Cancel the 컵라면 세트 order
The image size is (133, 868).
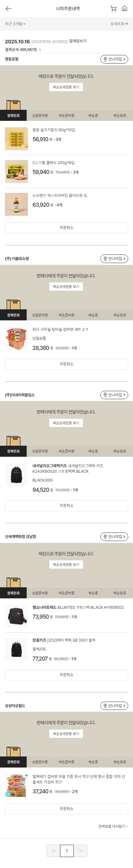(66, 364)
